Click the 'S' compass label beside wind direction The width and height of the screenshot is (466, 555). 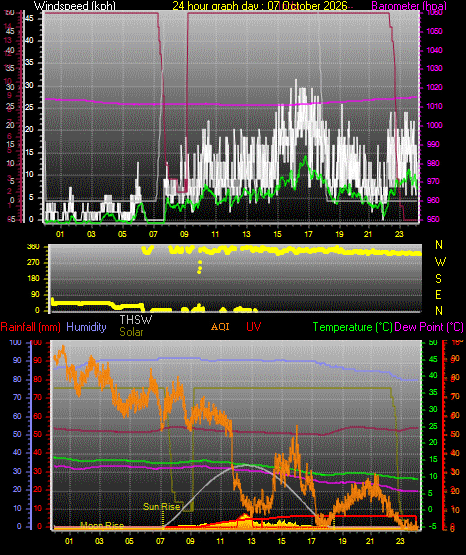438,279
